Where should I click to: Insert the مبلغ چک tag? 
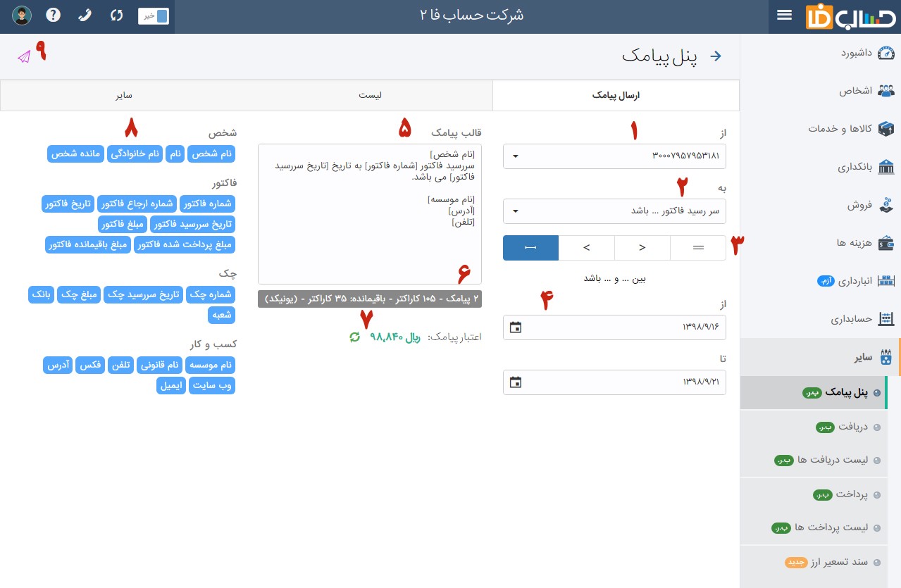pos(79,294)
